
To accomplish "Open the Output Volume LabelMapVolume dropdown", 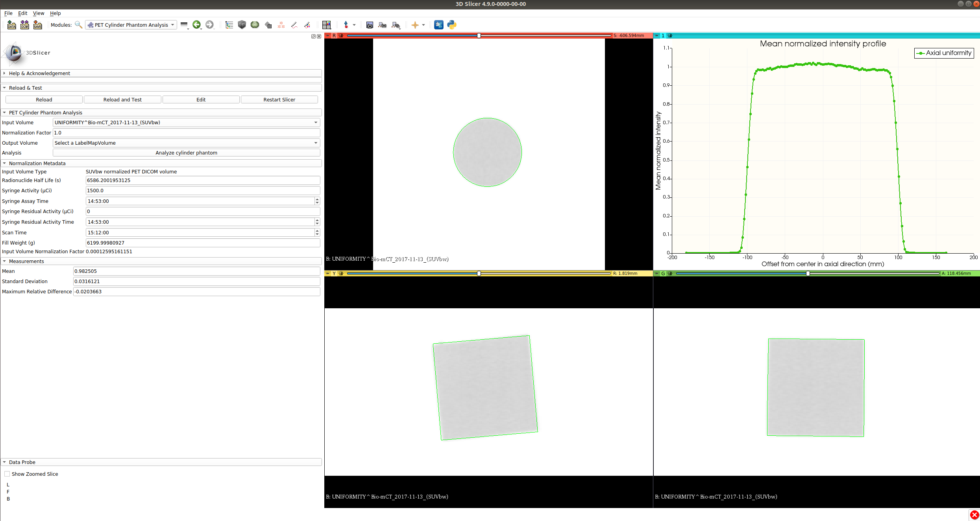I will [186, 143].
